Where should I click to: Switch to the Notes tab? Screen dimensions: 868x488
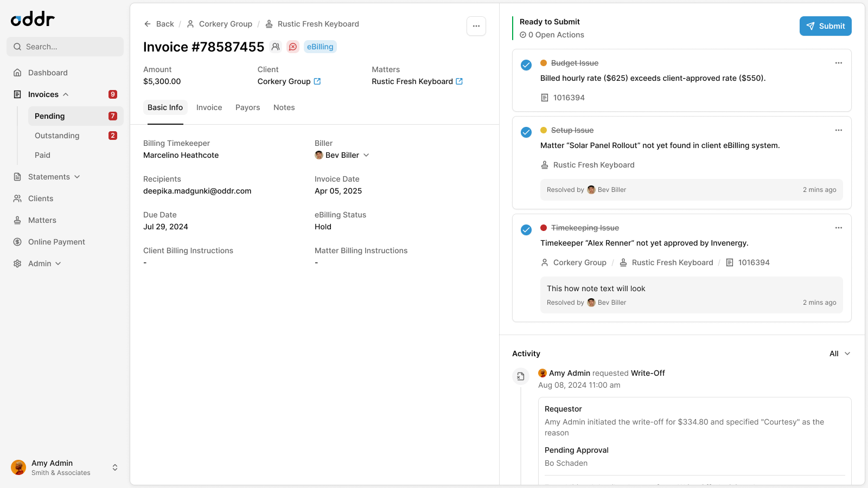[284, 107]
